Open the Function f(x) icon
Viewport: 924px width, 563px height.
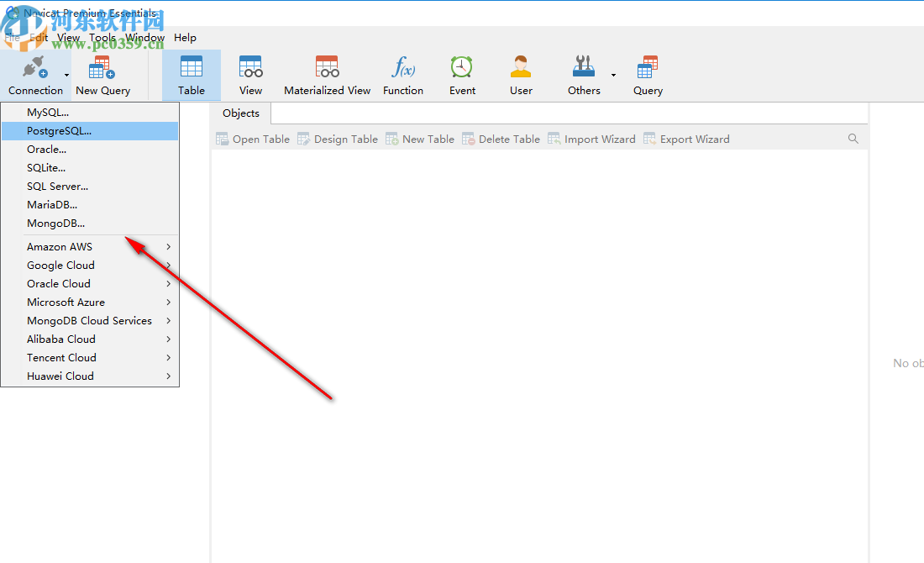(x=403, y=66)
